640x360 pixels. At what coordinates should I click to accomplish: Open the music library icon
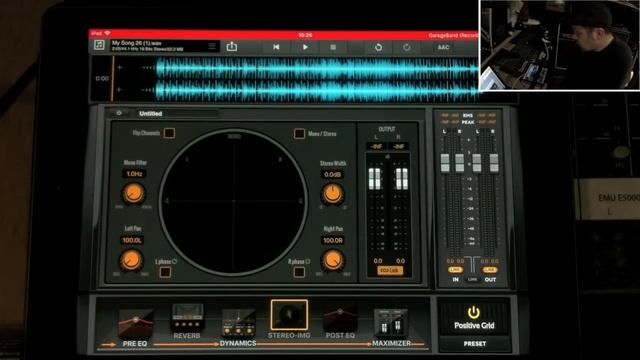point(99,45)
